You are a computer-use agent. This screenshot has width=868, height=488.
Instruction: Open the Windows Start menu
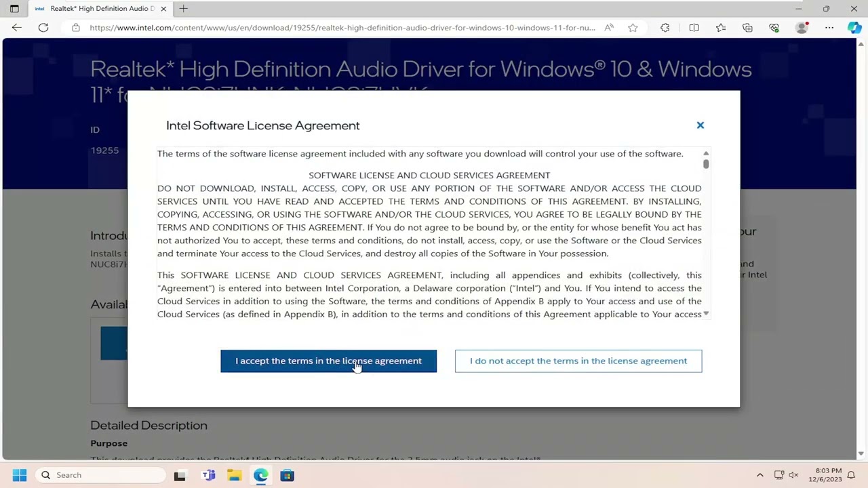click(x=19, y=475)
